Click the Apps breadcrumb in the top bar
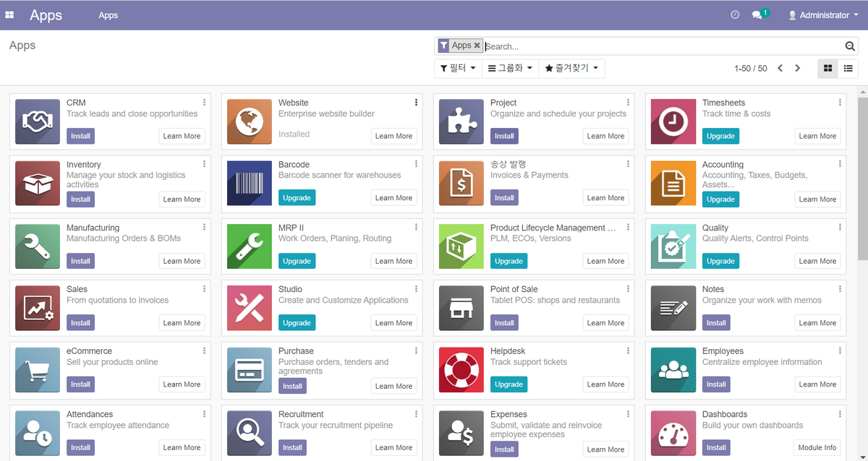 109,14
